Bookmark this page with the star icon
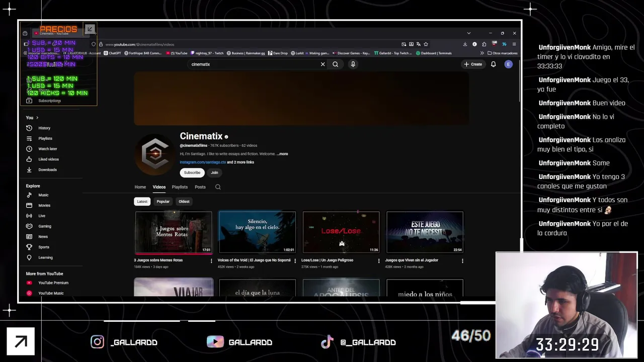644x362 pixels. (426, 44)
